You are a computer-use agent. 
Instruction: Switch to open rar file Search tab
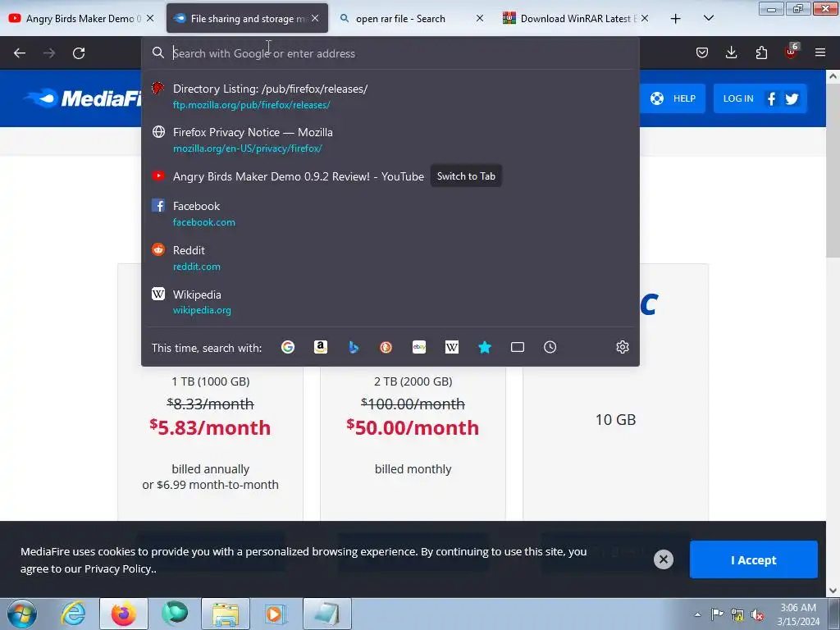pyautogui.click(x=412, y=18)
